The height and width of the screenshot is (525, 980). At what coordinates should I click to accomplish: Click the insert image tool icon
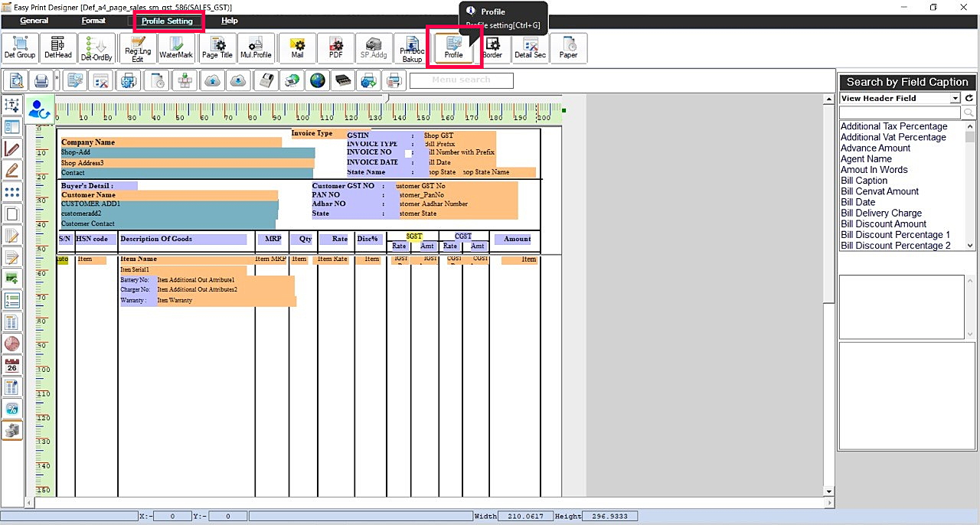12,278
